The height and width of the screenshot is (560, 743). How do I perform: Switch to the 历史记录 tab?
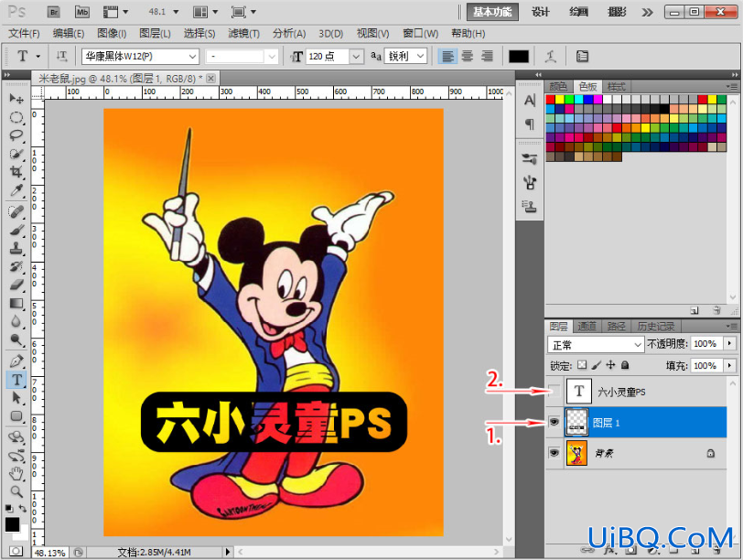[655, 327]
